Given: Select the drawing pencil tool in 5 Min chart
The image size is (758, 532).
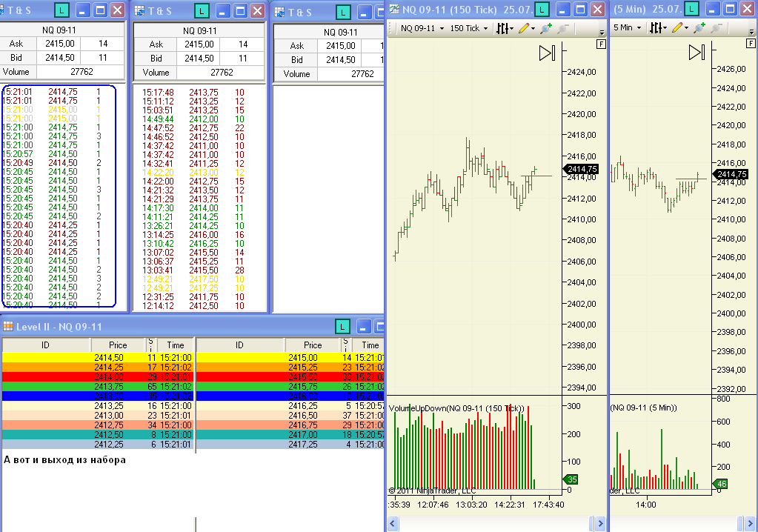Looking at the screenshot, I should [676, 28].
